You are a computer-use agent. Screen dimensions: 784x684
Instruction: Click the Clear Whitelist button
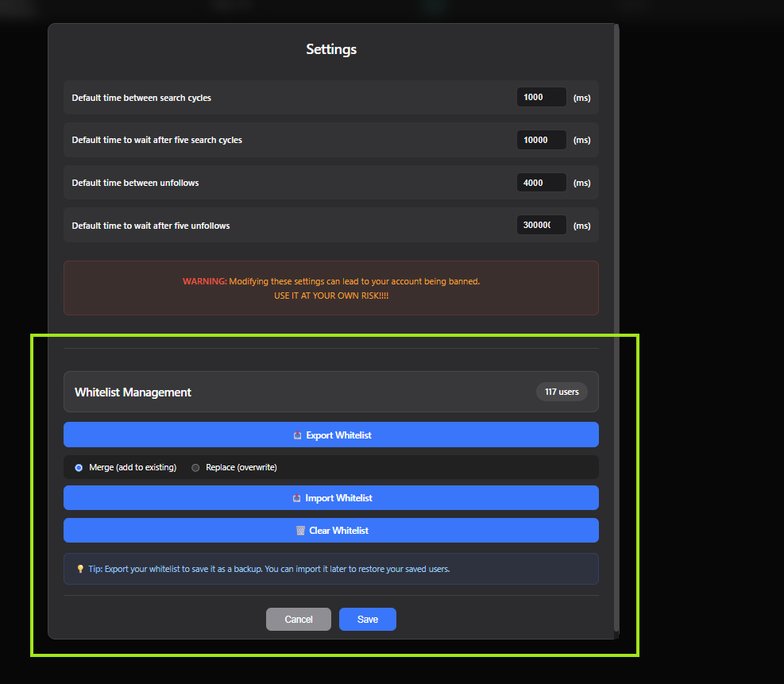coord(331,530)
